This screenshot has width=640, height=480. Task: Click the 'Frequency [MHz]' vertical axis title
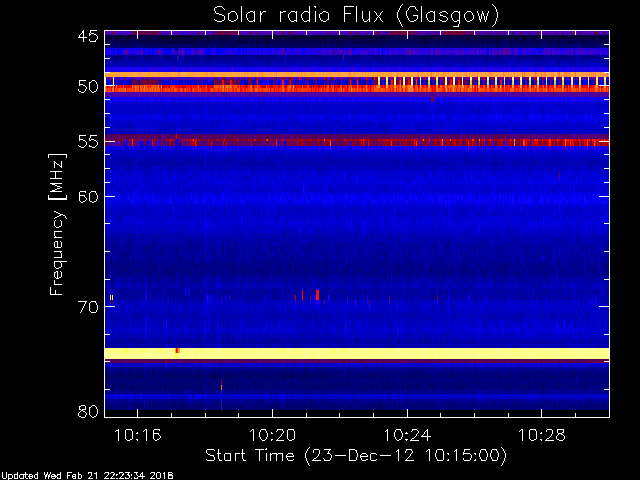[x=57, y=224]
